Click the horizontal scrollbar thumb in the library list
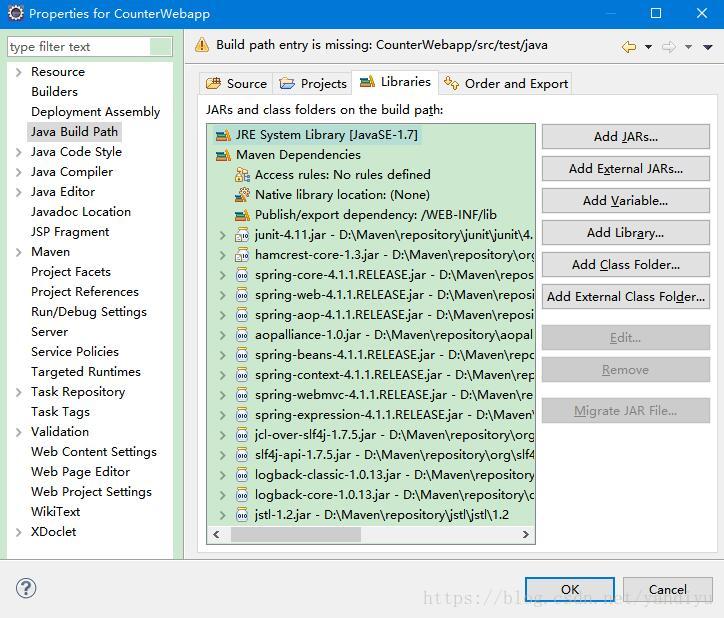 click(296, 534)
